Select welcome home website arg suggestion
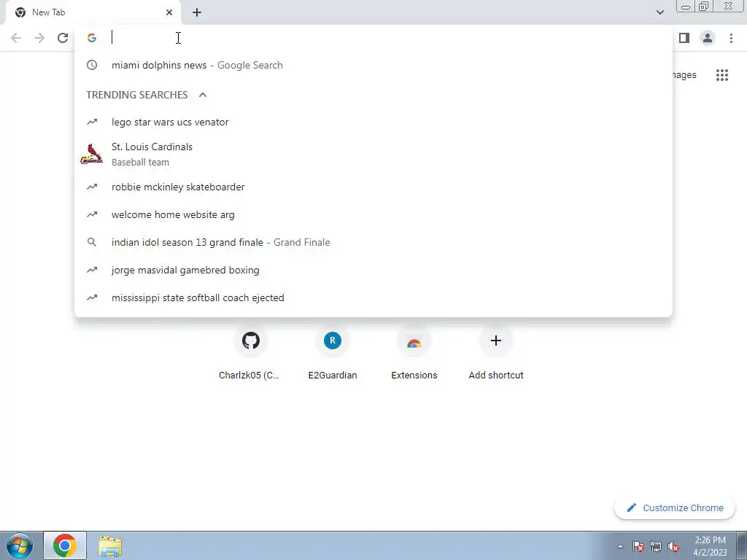747x560 pixels. 373,215
